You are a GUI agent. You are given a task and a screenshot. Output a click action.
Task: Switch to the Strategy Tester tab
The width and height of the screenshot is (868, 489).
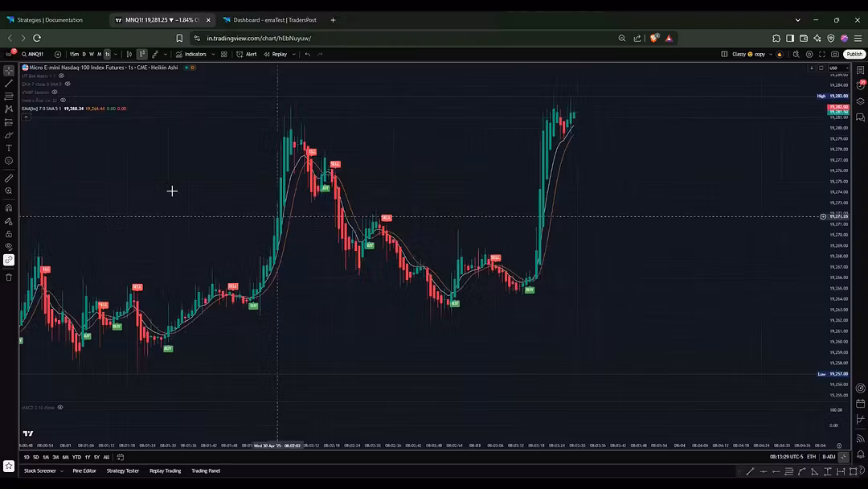123,471
